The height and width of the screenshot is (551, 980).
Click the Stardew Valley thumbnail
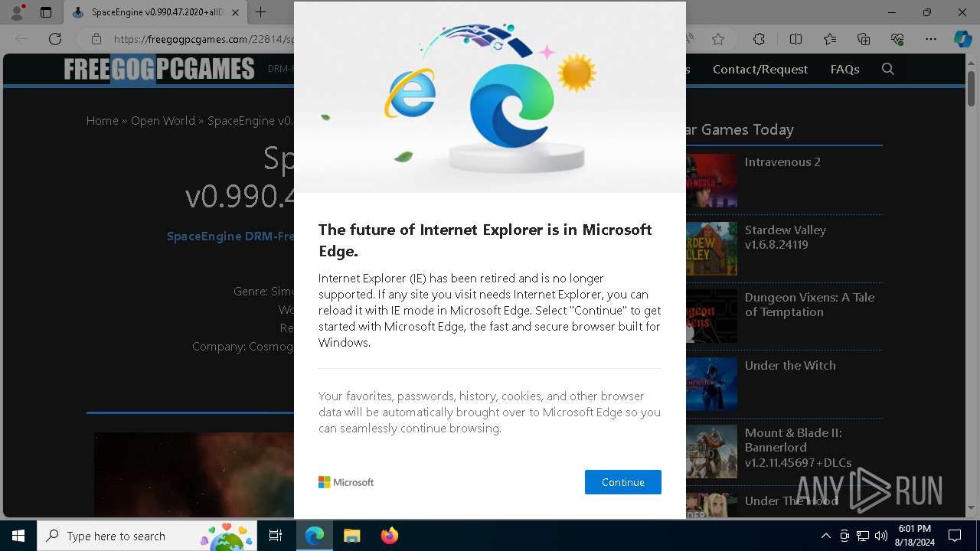tap(711, 249)
